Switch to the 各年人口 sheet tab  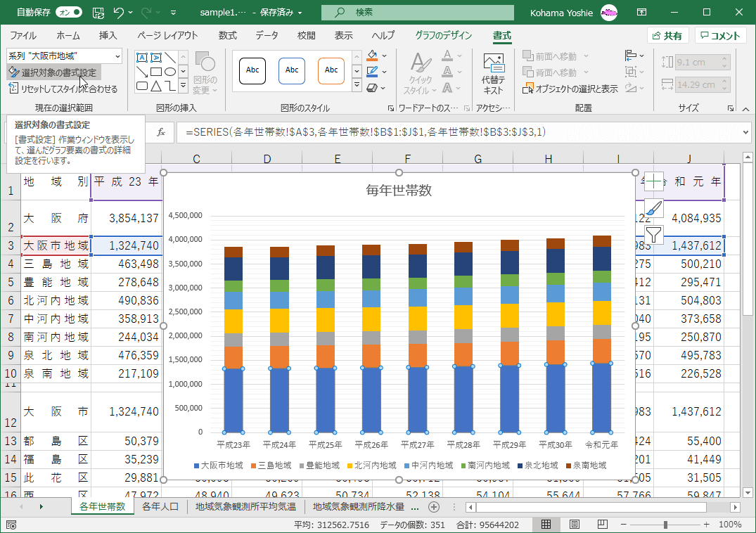click(x=160, y=506)
